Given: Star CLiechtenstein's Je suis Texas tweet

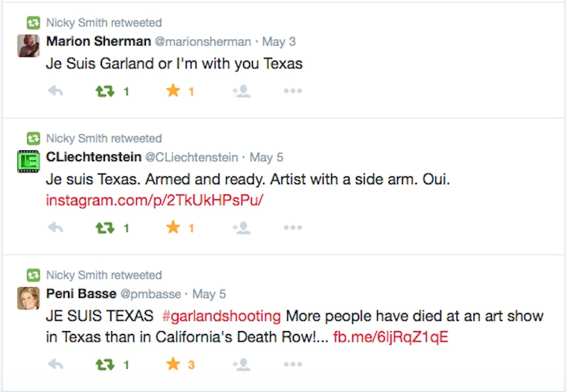Looking at the screenshot, I should click(173, 228).
